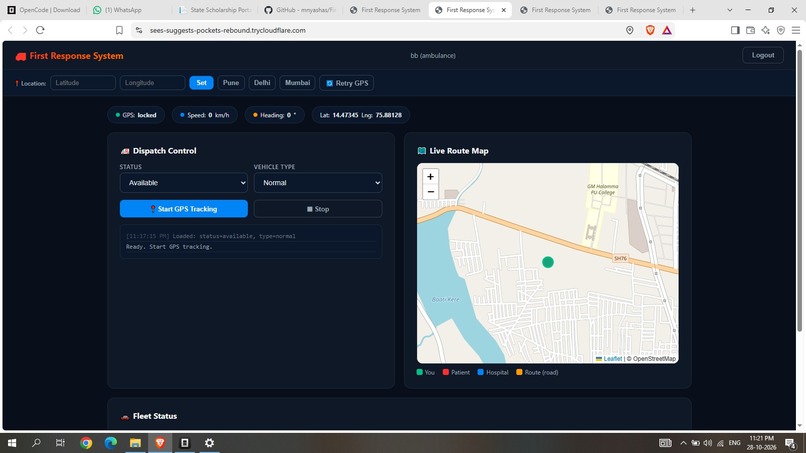Click the First Response System logo
The height and width of the screenshot is (453, 806).
[69, 56]
